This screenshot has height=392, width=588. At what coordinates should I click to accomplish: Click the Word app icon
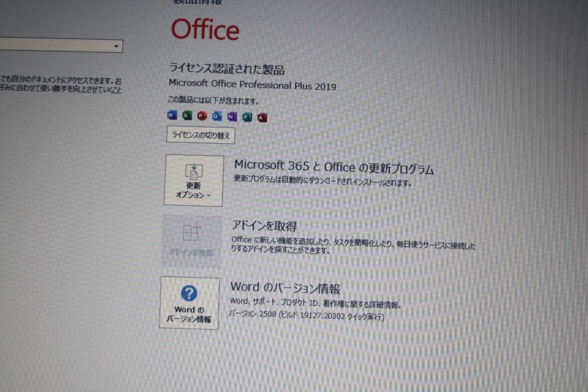pyautogui.click(x=171, y=115)
